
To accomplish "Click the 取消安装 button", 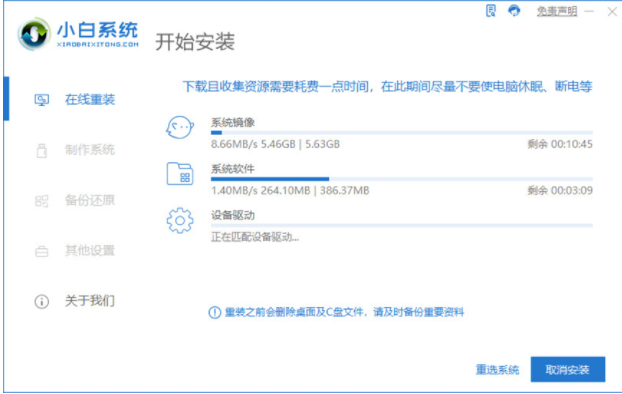I will tap(568, 369).
